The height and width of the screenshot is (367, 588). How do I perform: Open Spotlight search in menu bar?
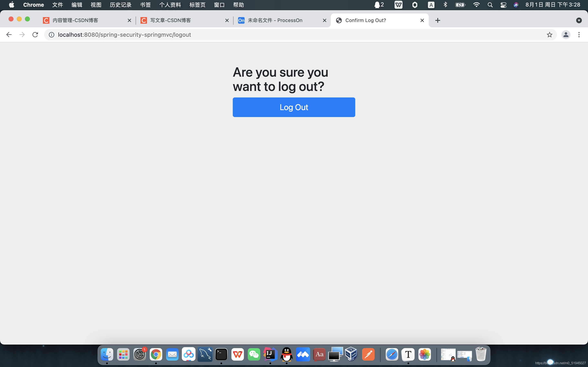click(x=490, y=5)
